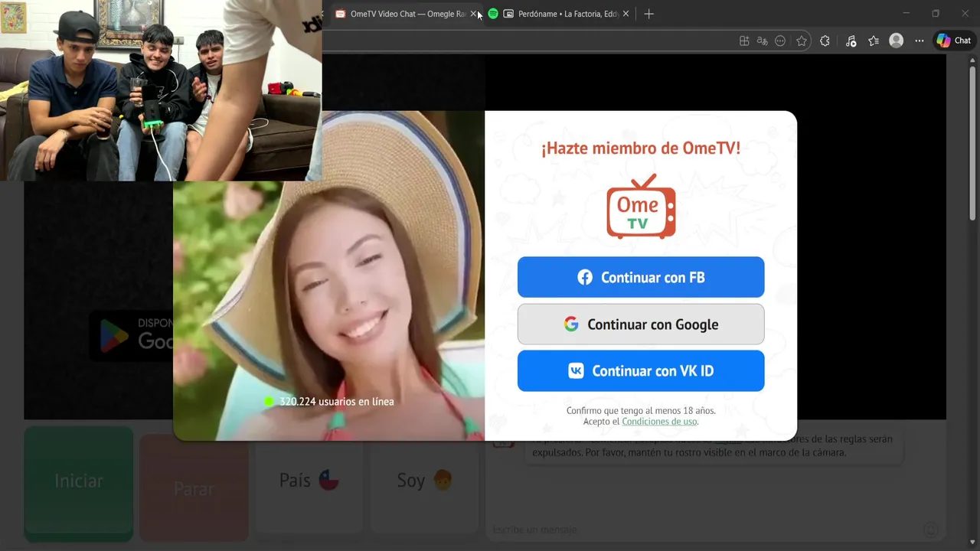Screen dimensions: 980x551
Task: Open the browser extensions icon
Action: (x=825, y=41)
